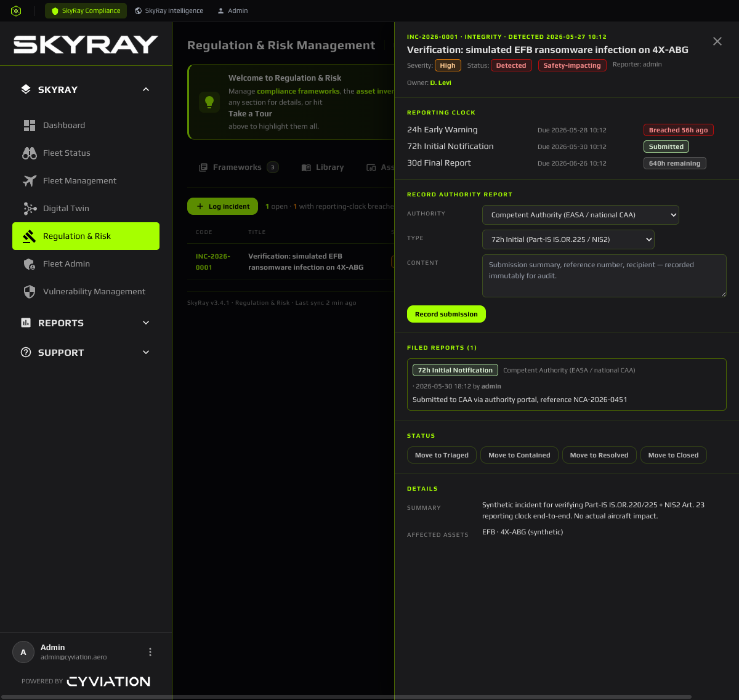Open user options three-dot menu
This screenshot has width=739, height=700.
click(150, 652)
